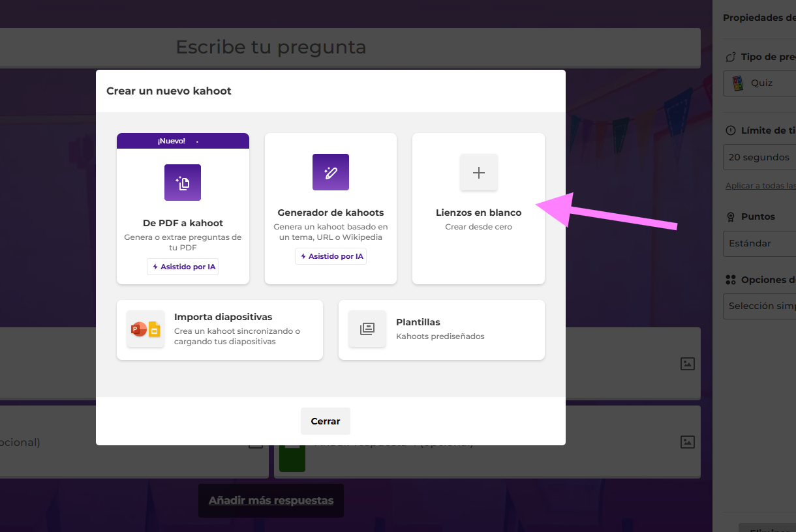
Task: Click the Crear un nuevo kahoot heading
Action: click(169, 91)
